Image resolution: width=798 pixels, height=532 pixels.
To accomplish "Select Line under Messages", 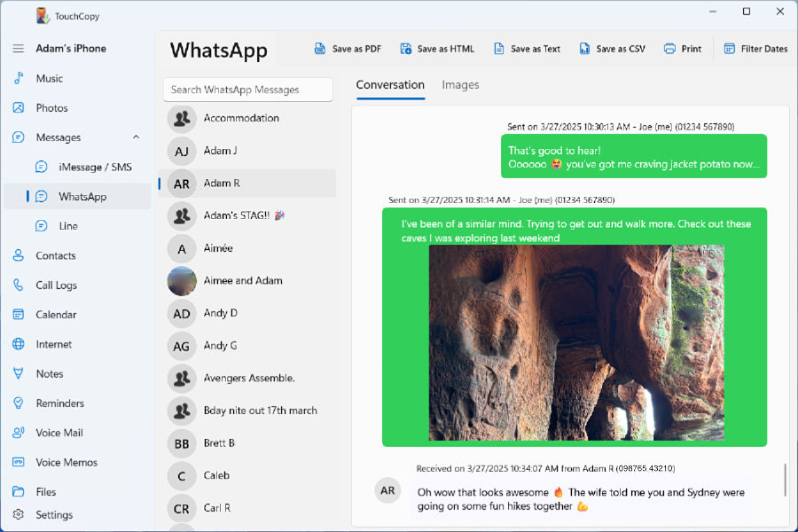I will 68,226.
